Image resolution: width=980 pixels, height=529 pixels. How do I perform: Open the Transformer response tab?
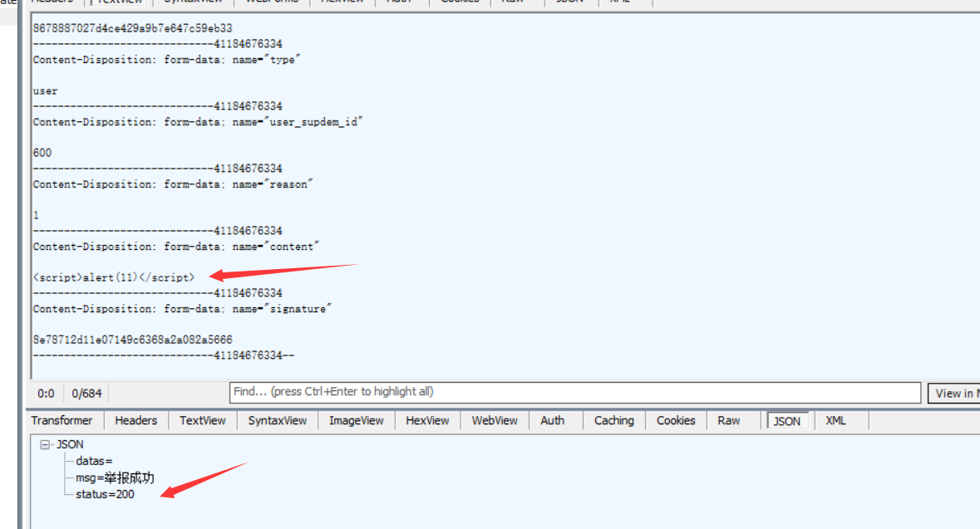[x=62, y=420]
